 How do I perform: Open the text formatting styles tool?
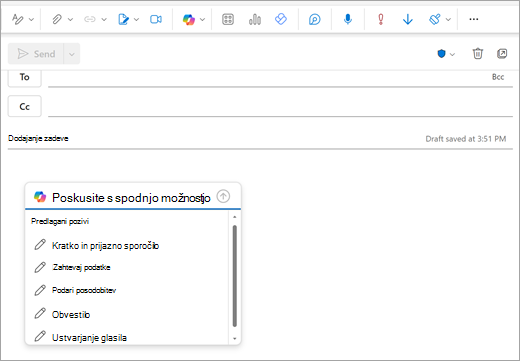(17, 19)
